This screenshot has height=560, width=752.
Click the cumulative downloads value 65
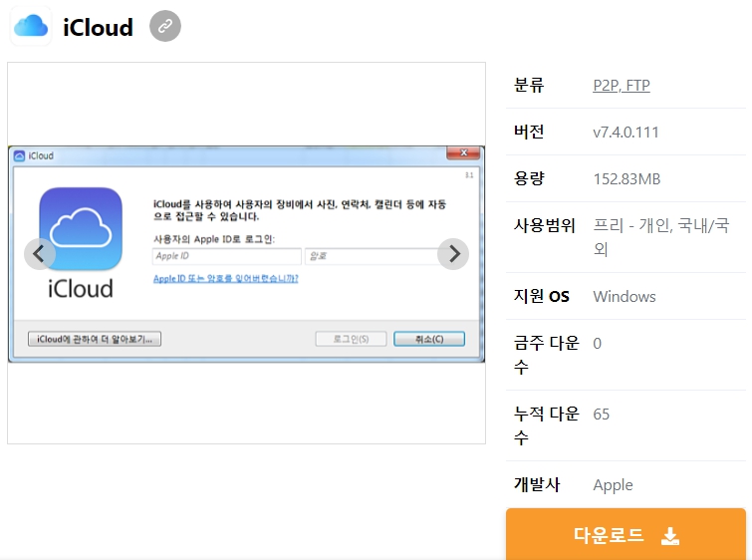[601, 415]
